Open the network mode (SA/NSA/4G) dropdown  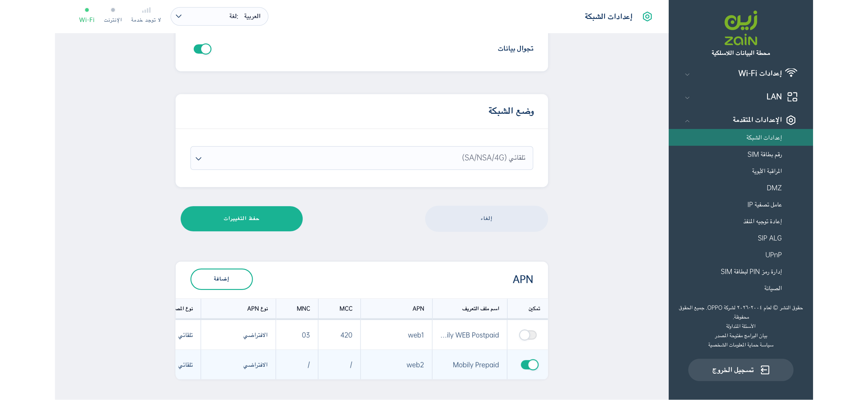tap(362, 158)
